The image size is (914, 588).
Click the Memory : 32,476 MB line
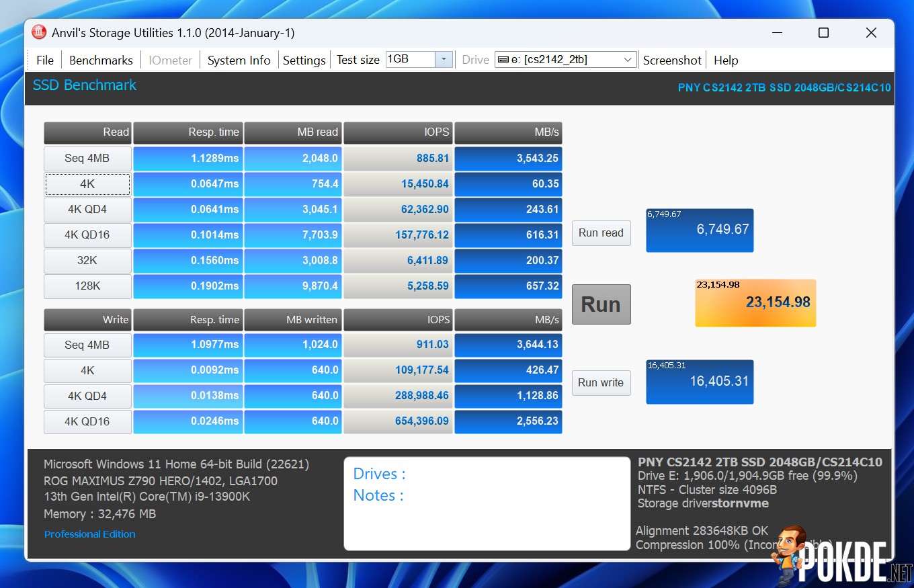tap(99, 514)
